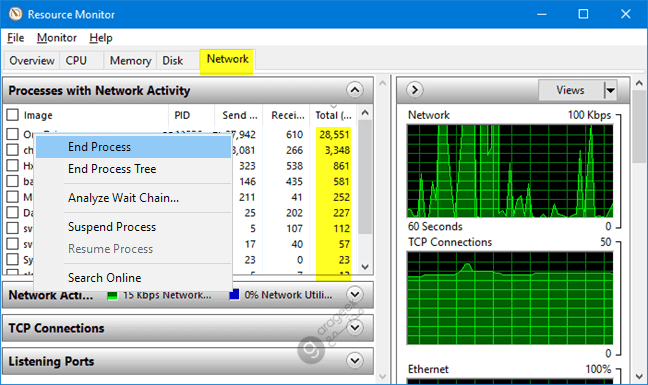The image size is (648, 385).
Task: Check the box for the 227 total row
Action: (x=13, y=212)
